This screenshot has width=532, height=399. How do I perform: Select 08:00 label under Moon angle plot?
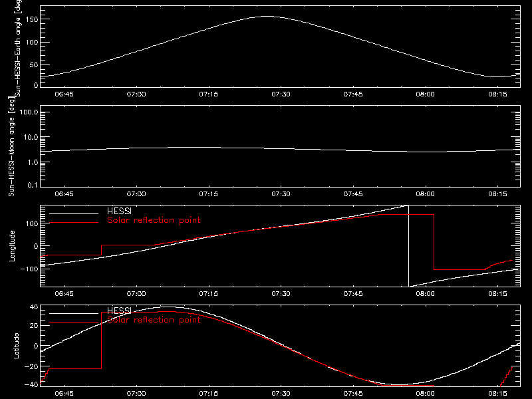(426, 194)
